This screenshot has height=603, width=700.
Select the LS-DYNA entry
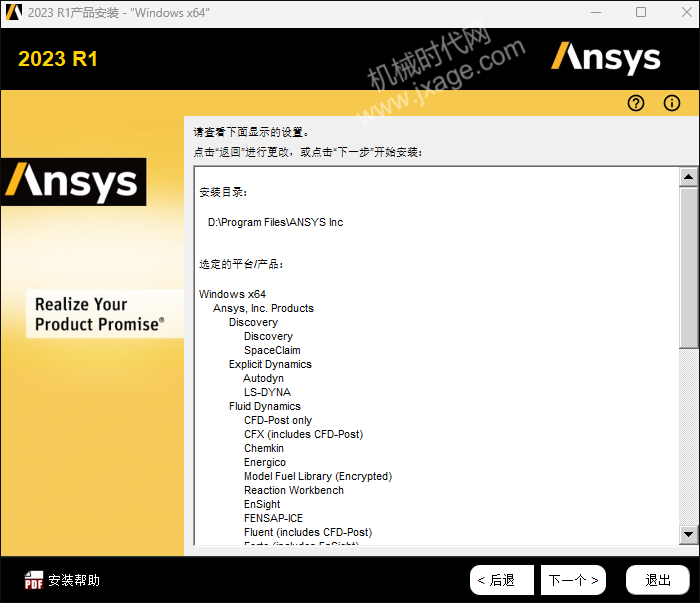point(267,392)
